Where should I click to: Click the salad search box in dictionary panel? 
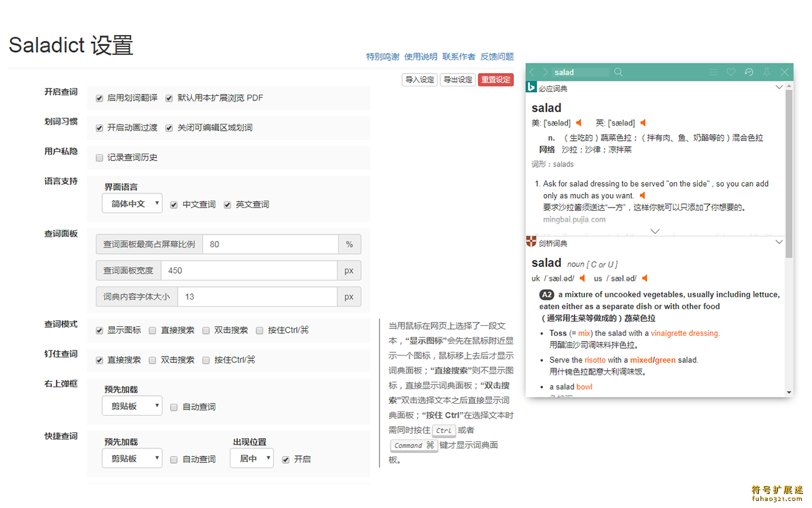(580, 72)
